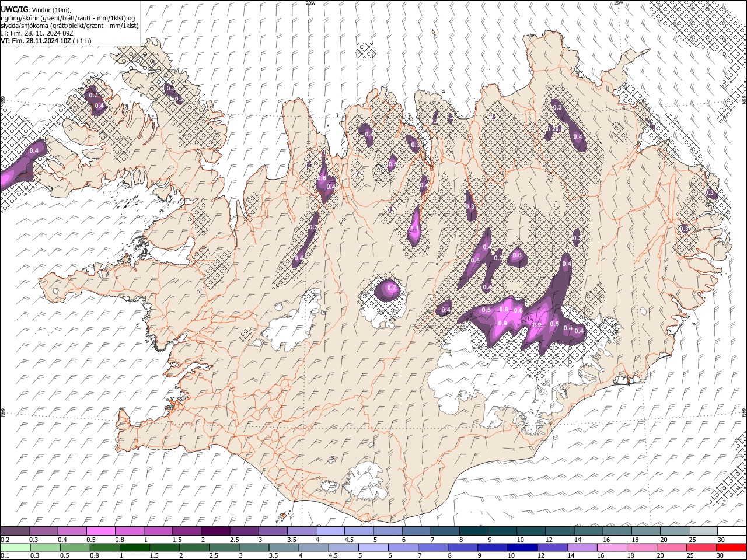The height and width of the screenshot is (560, 747).
Task: Select the pale green 0.1–0.3 rain legend swatch
Action: pyautogui.click(x=15, y=547)
